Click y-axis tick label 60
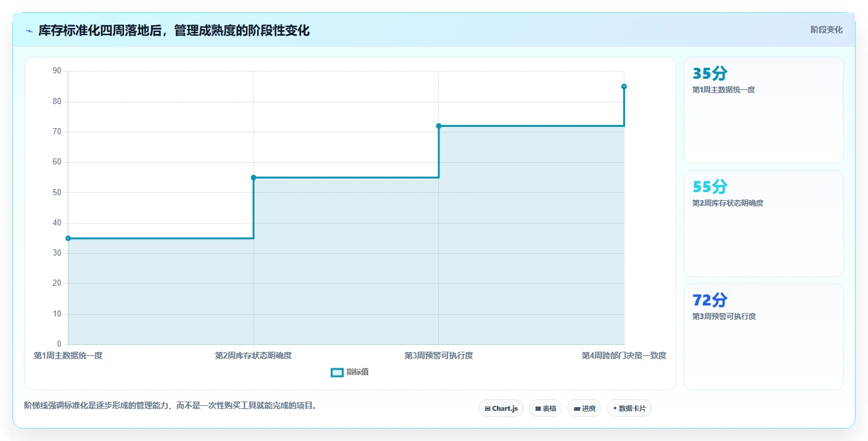868x441 pixels. [57, 162]
